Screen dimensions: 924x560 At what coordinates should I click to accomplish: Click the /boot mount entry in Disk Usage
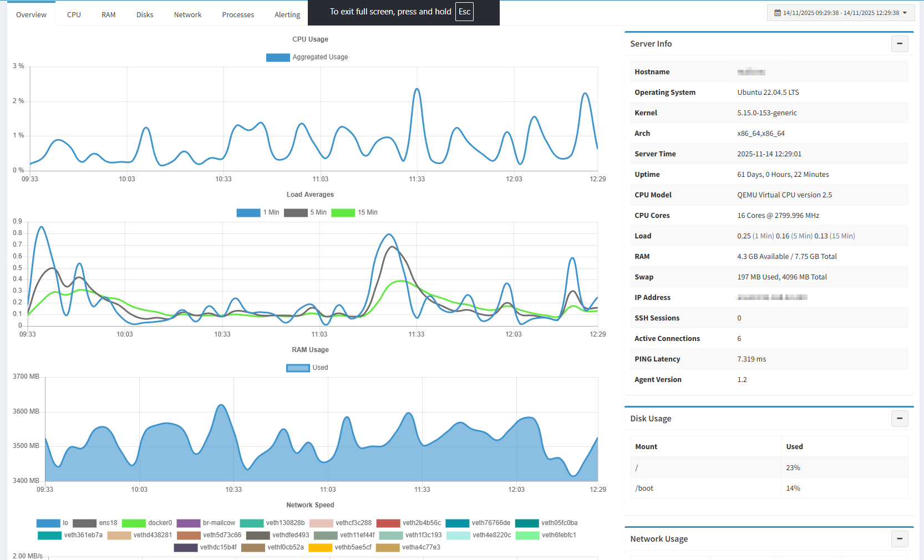point(644,488)
